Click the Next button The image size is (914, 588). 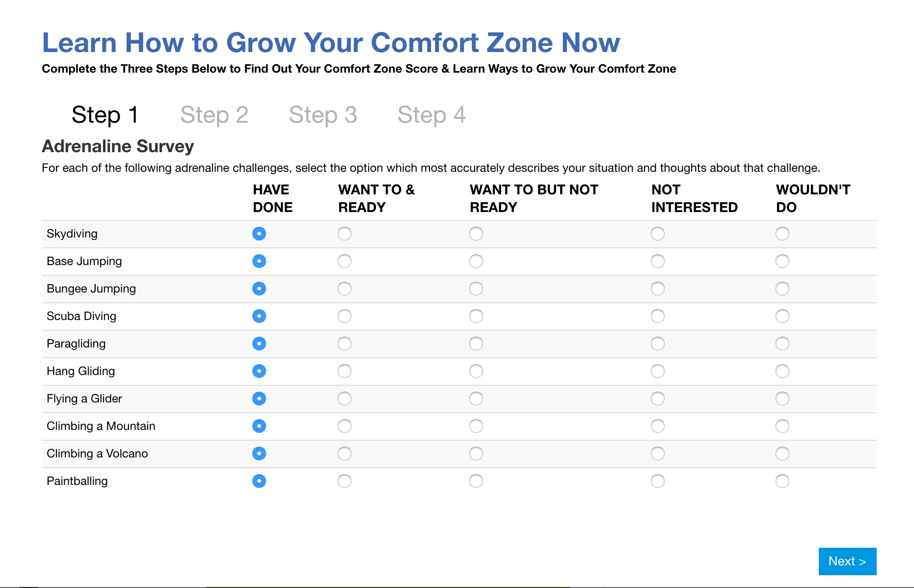coord(847,561)
